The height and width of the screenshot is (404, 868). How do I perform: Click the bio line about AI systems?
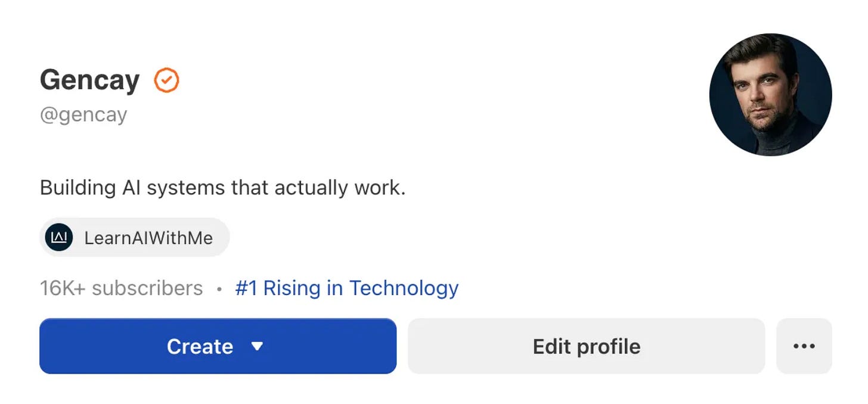pyautogui.click(x=222, y=188)
